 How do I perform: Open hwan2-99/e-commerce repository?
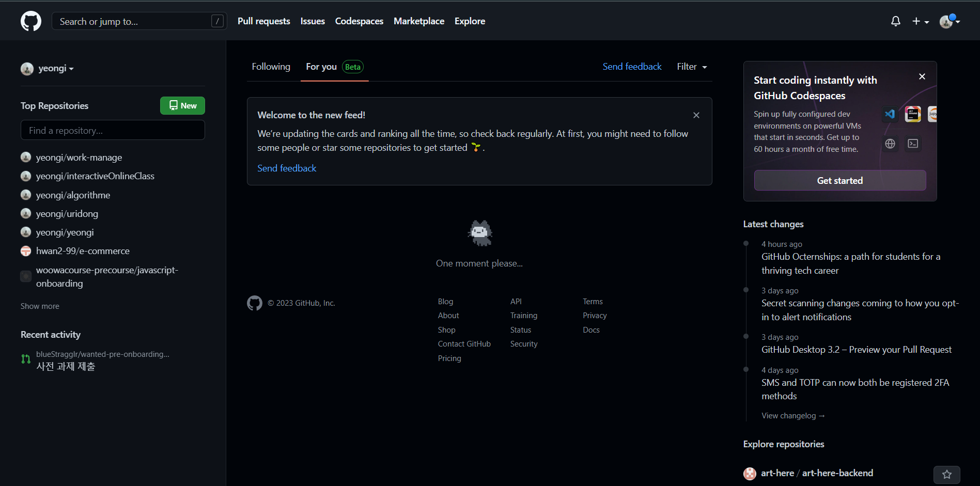[x=83, y=251]
